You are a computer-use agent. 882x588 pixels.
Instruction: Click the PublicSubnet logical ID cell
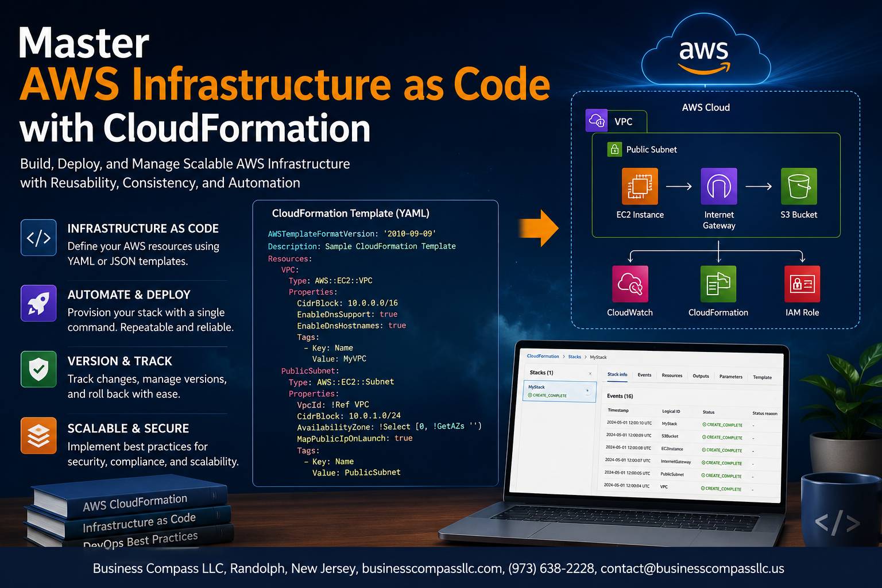[x=672, y=474]
